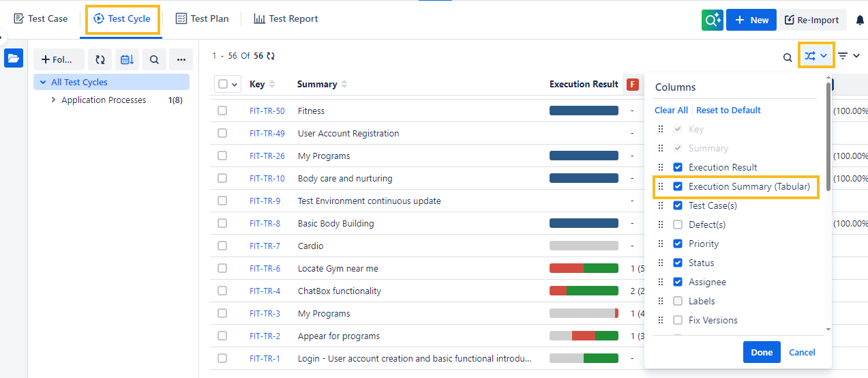Click Reset to Default link

[728, 110]
